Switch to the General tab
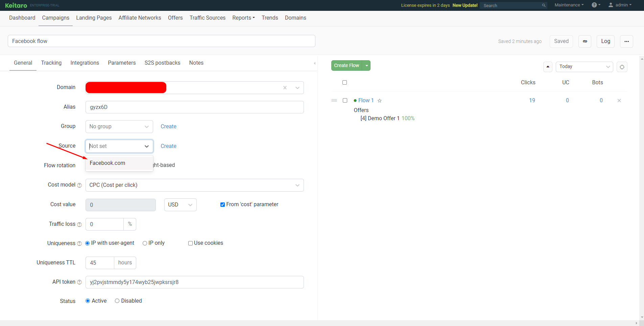 tap(23, 63)
